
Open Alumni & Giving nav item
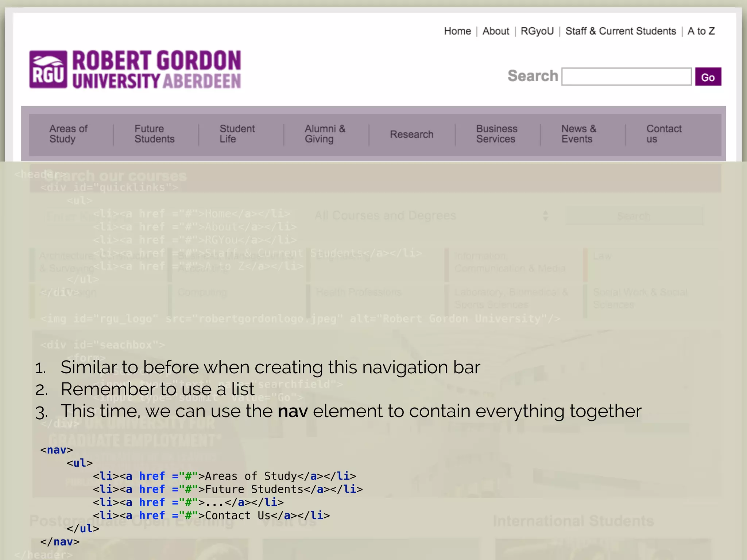tap(325, 134)
